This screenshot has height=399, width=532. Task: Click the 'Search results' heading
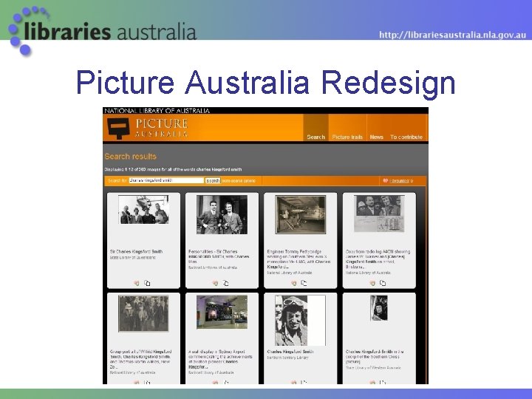[131, 157]
